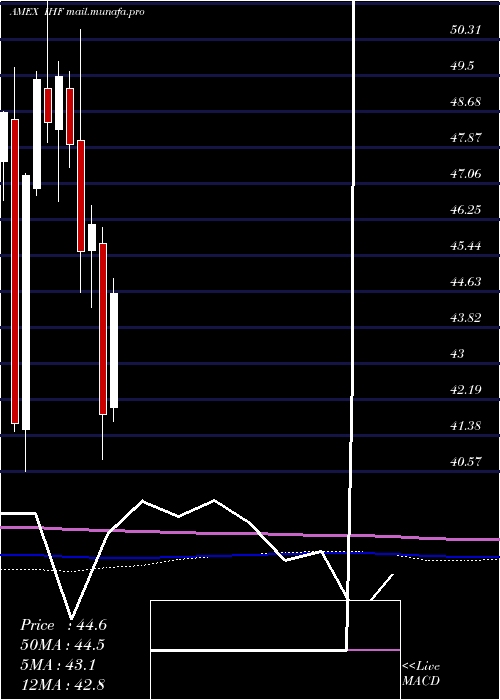Click the <<Live MACD label
500x700 pixels.
[x=421, y=674]
